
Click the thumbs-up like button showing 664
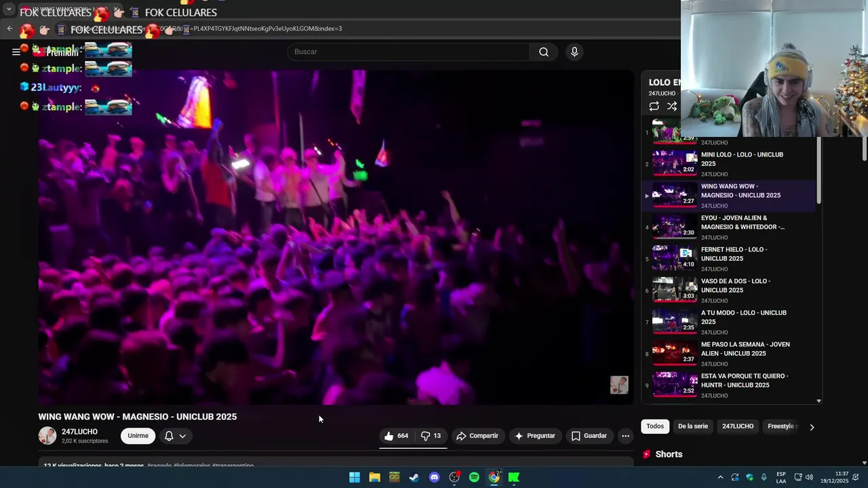pos(396,436)
